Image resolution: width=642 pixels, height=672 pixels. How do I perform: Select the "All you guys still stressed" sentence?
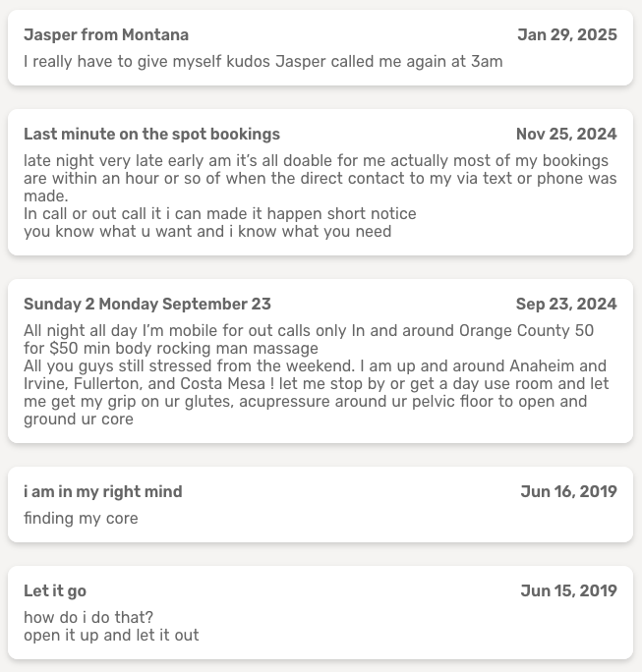click(316, 366)
